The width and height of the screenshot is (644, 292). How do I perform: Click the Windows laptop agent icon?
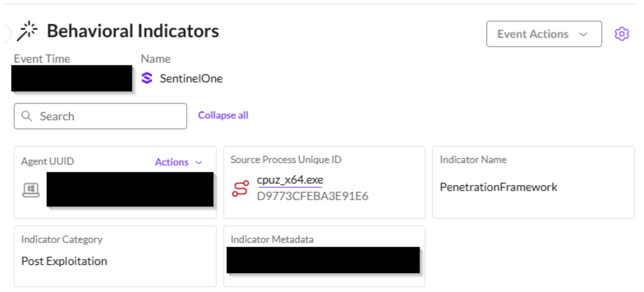click(x=31, y=190)
